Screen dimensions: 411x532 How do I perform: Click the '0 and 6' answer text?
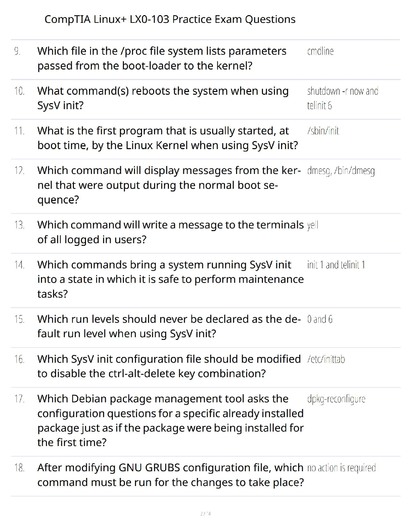(320, 319)
